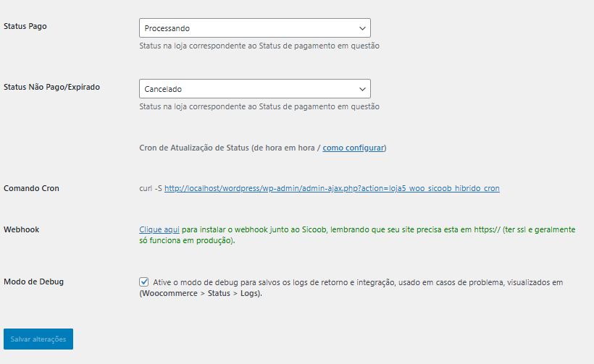The height and width of the screenshot is (364, 594).
Task: Click the 'curl -S' command text
Action: click(150, 188)
